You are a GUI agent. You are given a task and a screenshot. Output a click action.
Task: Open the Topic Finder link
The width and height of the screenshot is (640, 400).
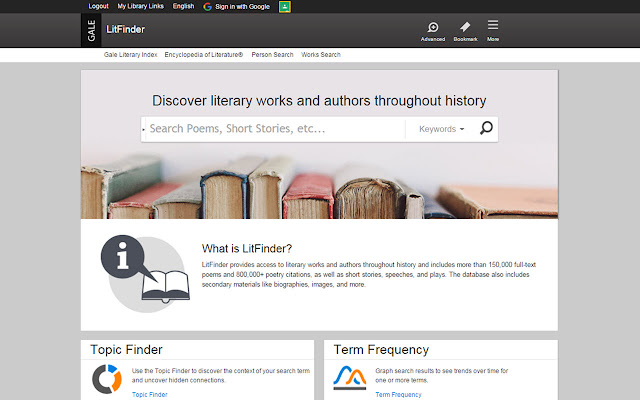tap(149, 394)
